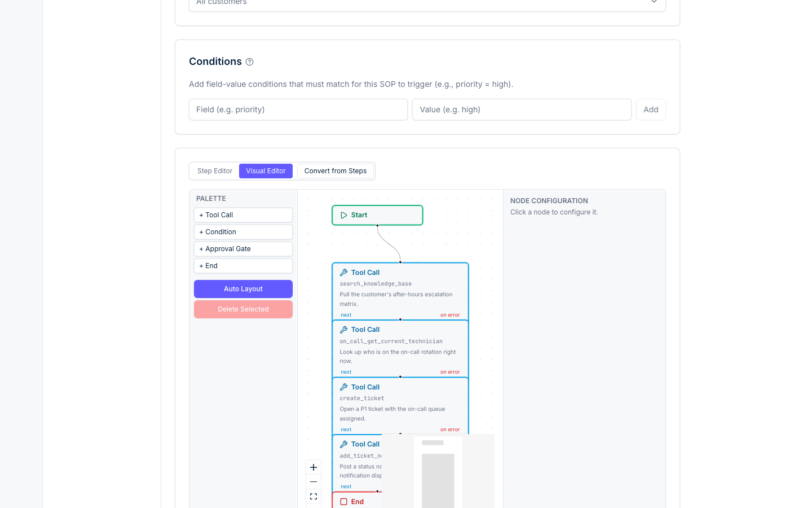The width and height of the screenshot is (812, 508).
Task: Click the Auto Layout button
Action: click(243, 289)
